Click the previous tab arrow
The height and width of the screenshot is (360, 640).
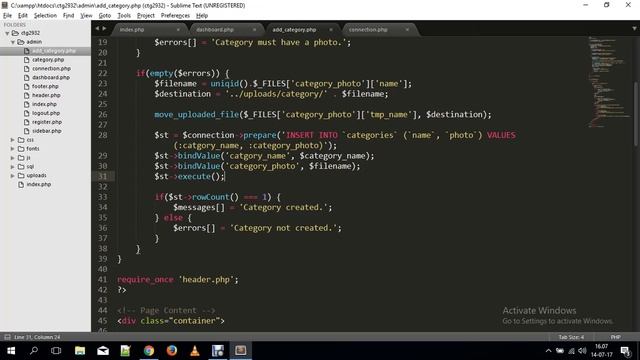97,29
